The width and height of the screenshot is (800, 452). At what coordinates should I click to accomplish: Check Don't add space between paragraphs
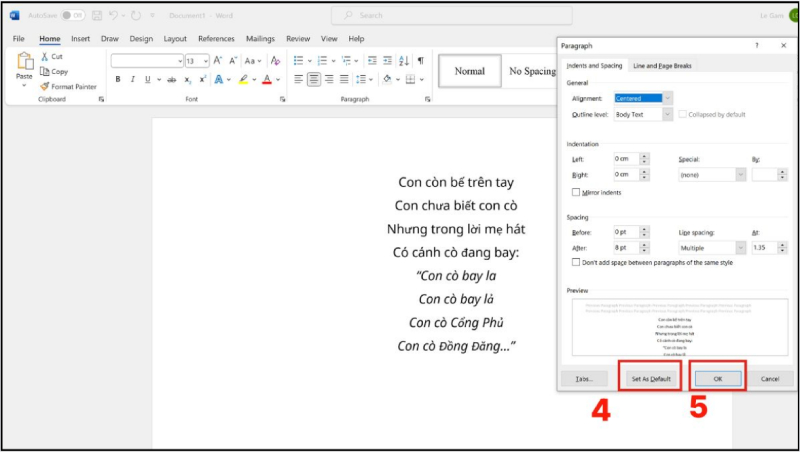pos(576,262)
